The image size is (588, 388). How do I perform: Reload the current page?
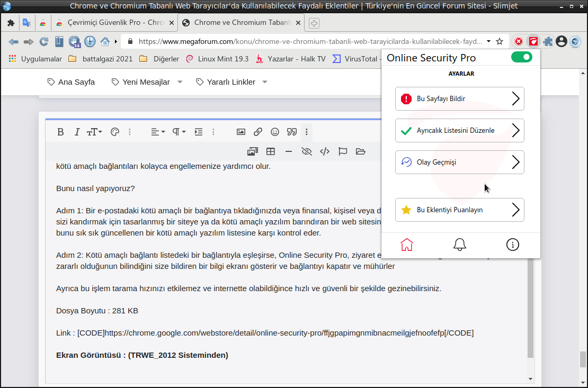[44, 41]
